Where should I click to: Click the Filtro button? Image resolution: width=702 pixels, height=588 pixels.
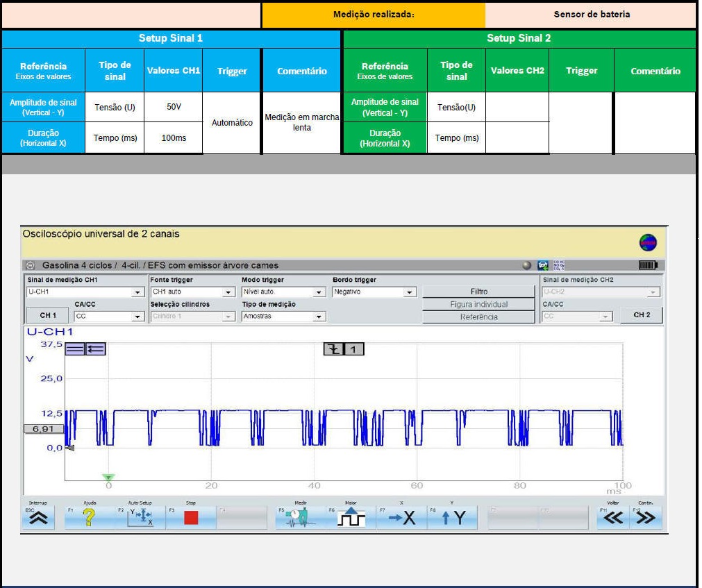(x=478, y=292)
